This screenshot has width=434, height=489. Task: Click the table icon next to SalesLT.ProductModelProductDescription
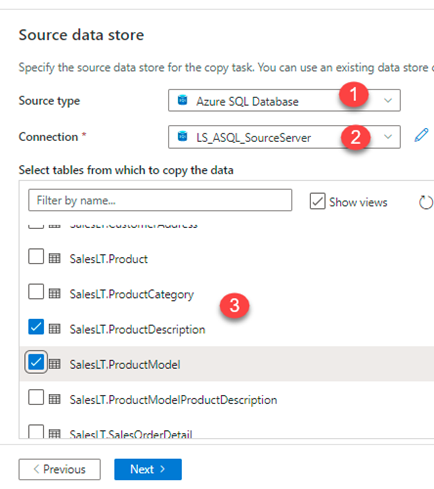pyautogui.click(x=55, y=399)
